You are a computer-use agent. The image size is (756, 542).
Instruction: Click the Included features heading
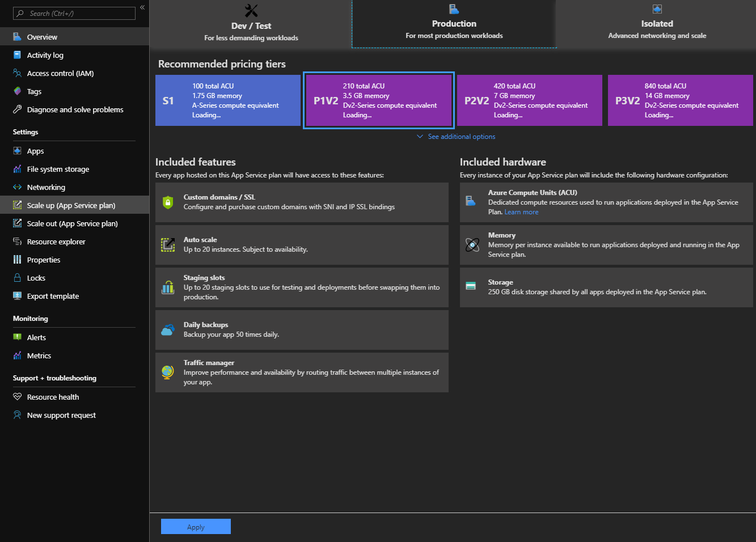[196, 162]
